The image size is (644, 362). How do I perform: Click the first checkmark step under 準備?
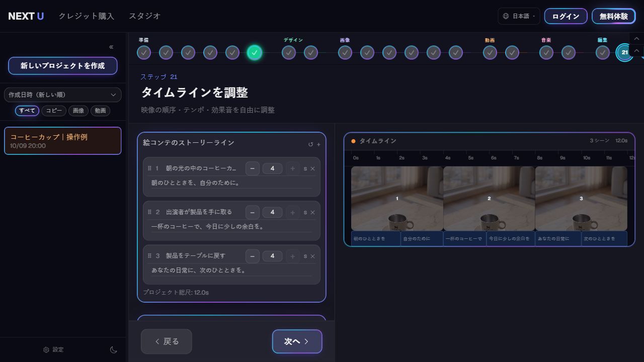[x=144, y=52]
